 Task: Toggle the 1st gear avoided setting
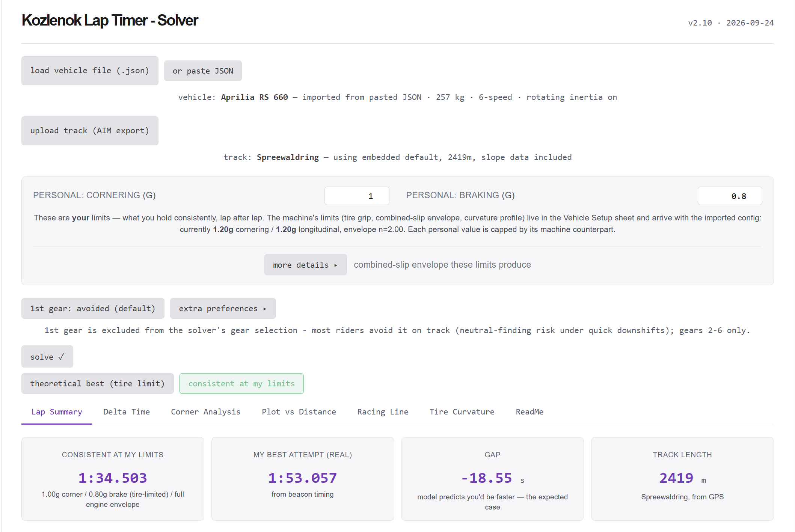tap(93, 308)
